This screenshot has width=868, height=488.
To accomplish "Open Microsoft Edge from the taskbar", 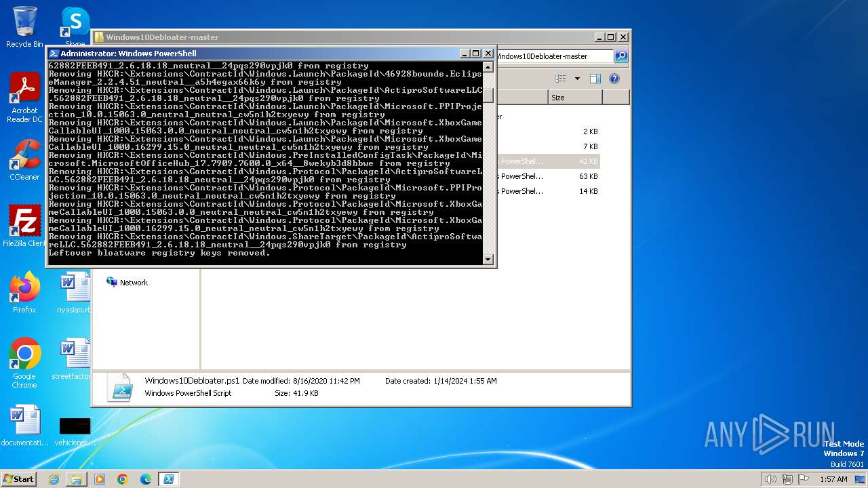I will tap(146, 479).
